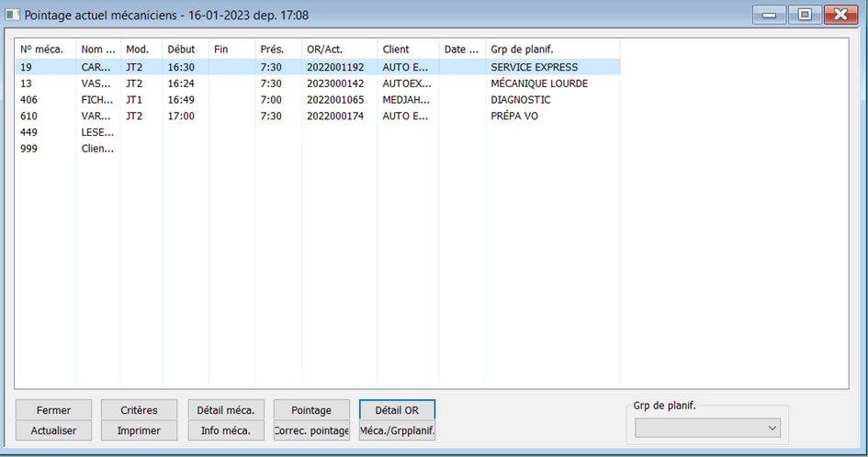Maximize the Pointage actuel mécaniciens window
Image resolution: width=868 pixels, height=457 pixels.
point(805,15)
